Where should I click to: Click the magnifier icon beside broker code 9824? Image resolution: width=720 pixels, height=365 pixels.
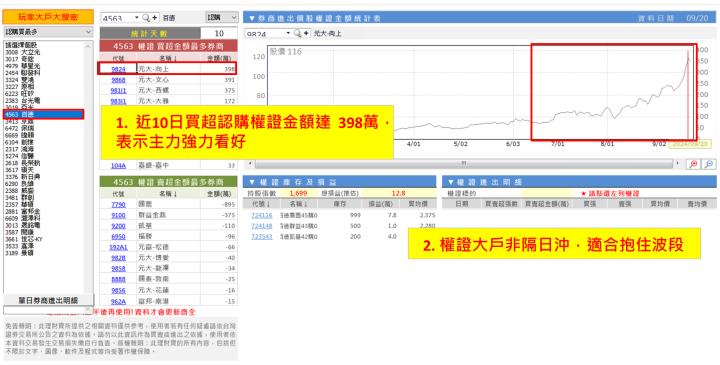pyautogui.click(x=298, y=34)
